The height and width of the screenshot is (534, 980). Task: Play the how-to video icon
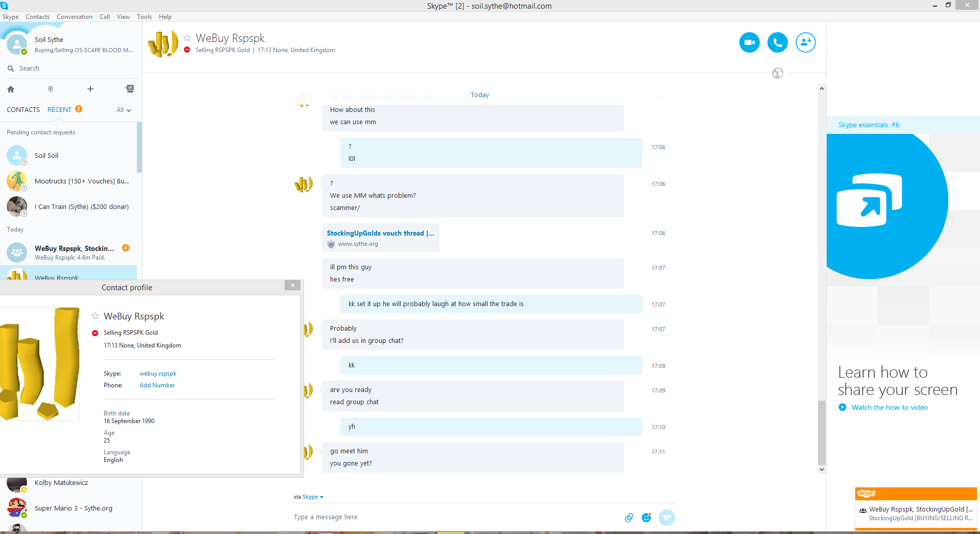point(843,407)
